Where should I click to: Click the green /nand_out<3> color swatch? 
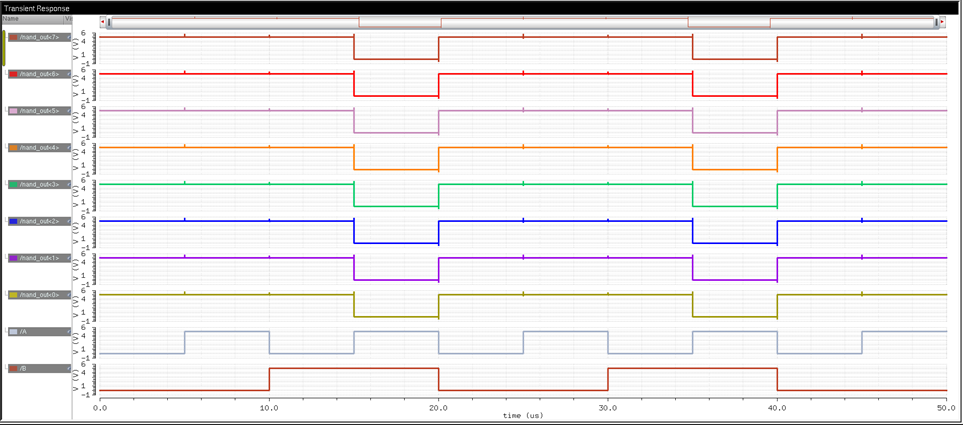point(13,184)
